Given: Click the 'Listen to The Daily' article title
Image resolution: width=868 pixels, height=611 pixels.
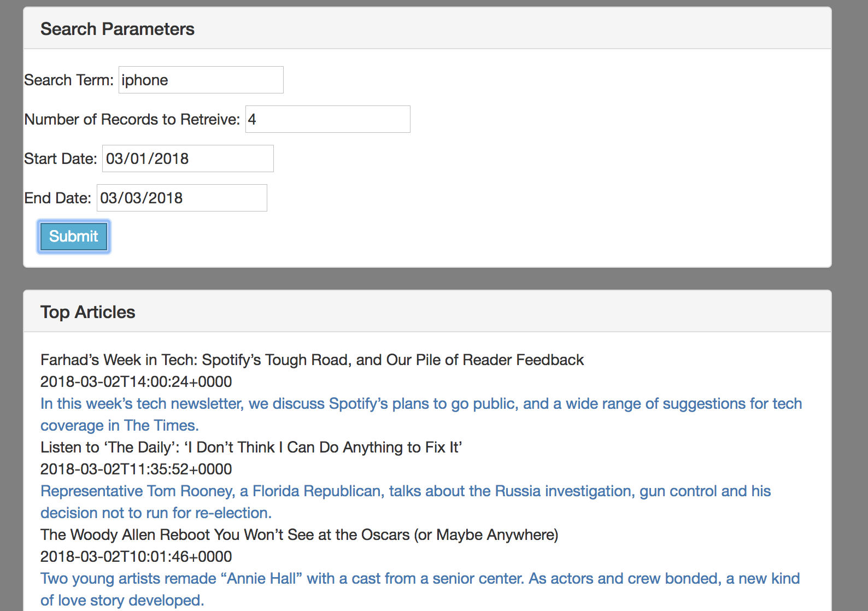Looking at the screenshot, I should [x=251, y=448].
